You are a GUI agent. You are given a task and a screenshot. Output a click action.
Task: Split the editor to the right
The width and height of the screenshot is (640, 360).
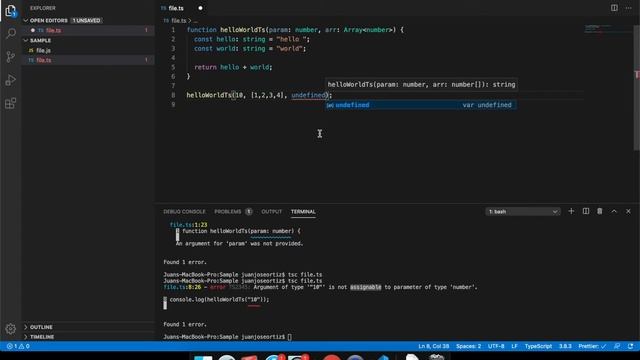614,8
